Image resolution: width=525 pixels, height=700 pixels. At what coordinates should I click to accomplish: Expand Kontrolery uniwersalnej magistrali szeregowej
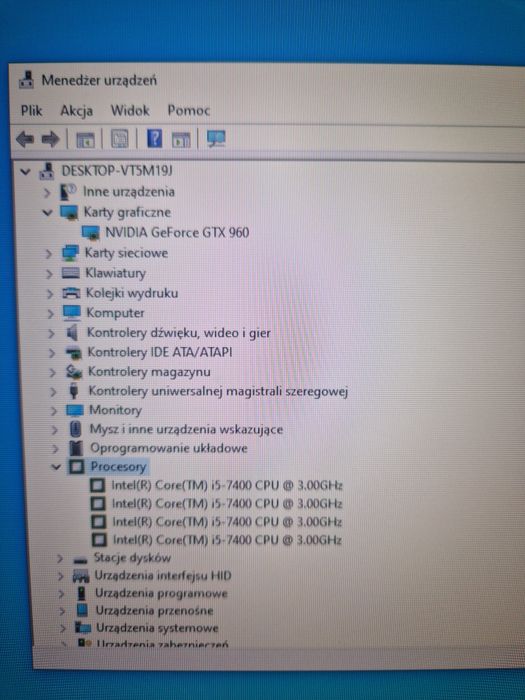click(53, 392)
